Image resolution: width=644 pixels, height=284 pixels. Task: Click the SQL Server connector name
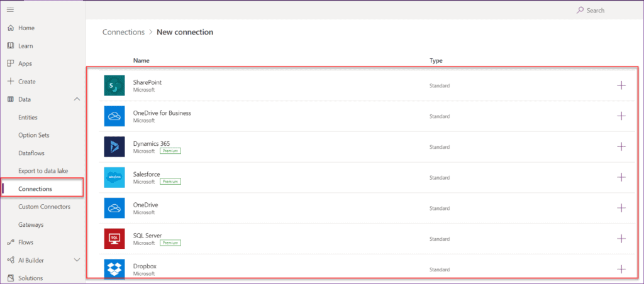[147, 235]
